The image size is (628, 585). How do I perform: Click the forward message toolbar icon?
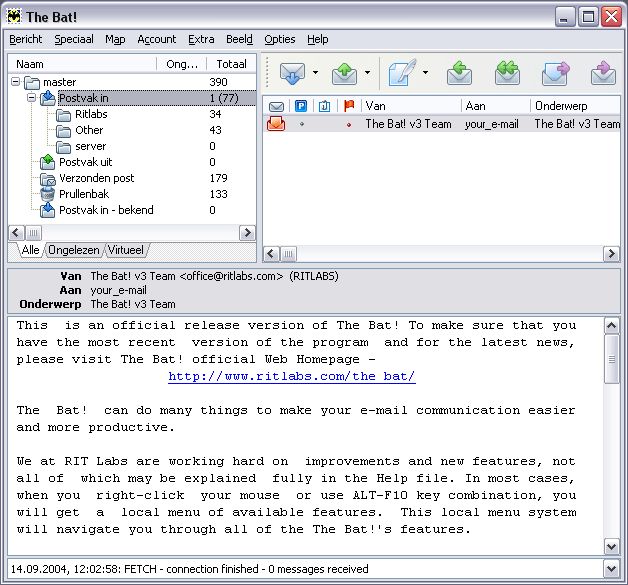click(x=554, y=73)
